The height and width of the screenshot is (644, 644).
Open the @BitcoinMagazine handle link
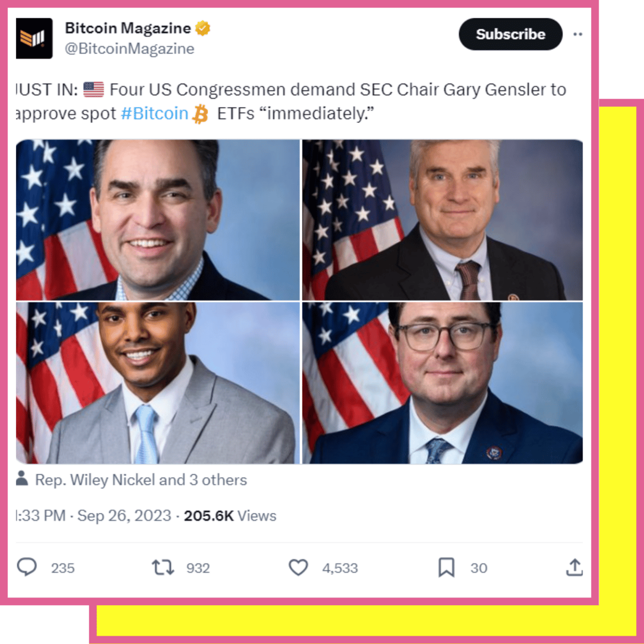(130, 49)
